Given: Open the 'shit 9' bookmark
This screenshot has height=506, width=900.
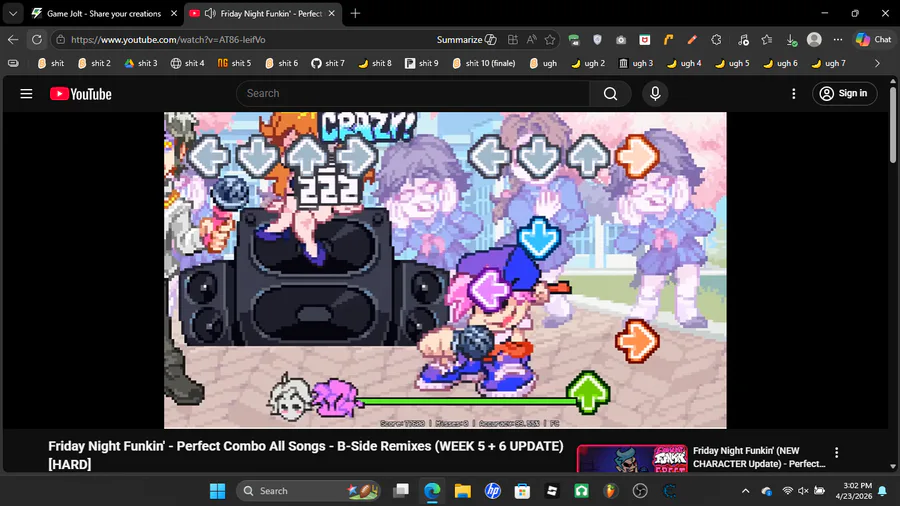Looking at the screenshot, I should [422, 63].
